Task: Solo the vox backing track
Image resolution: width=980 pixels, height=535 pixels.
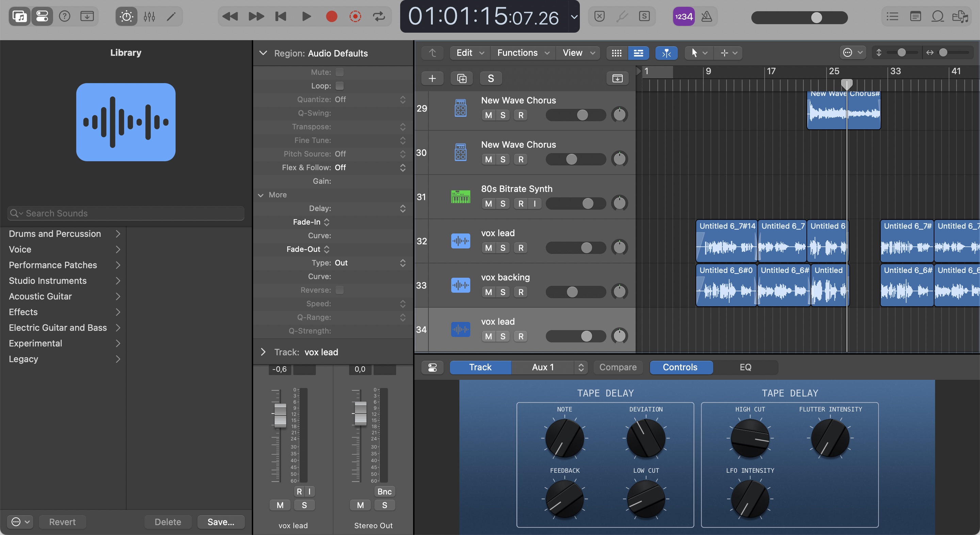Action: point(503,292)
